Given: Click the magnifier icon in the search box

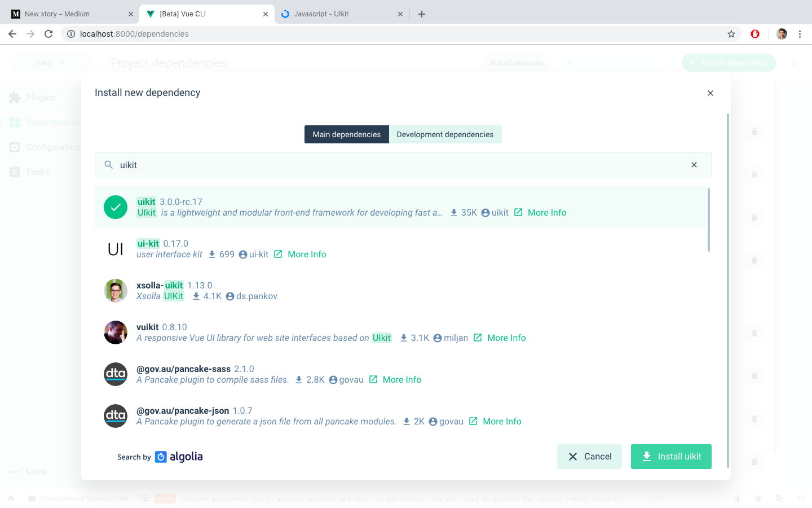Looking at the screenshot, I should click(109, 165).
